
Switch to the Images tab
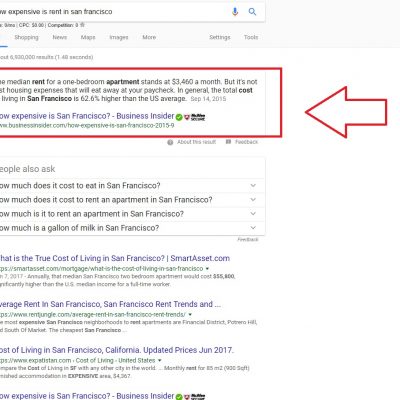(119, 37)
